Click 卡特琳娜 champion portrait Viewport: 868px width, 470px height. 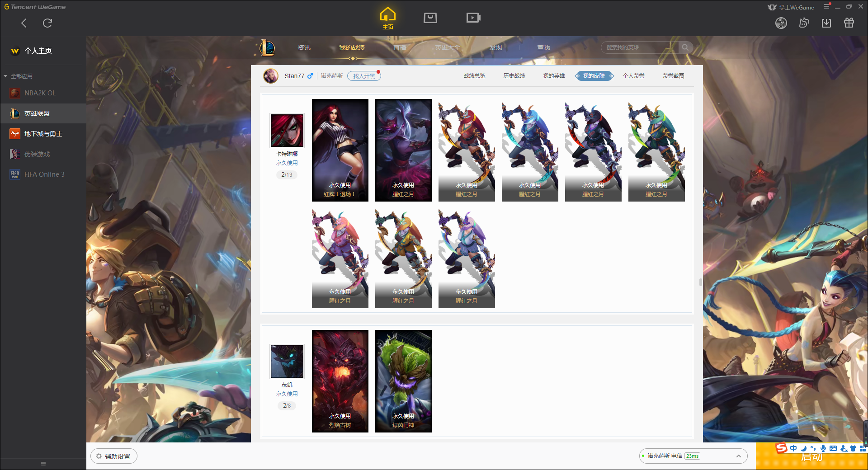point(287,131)
